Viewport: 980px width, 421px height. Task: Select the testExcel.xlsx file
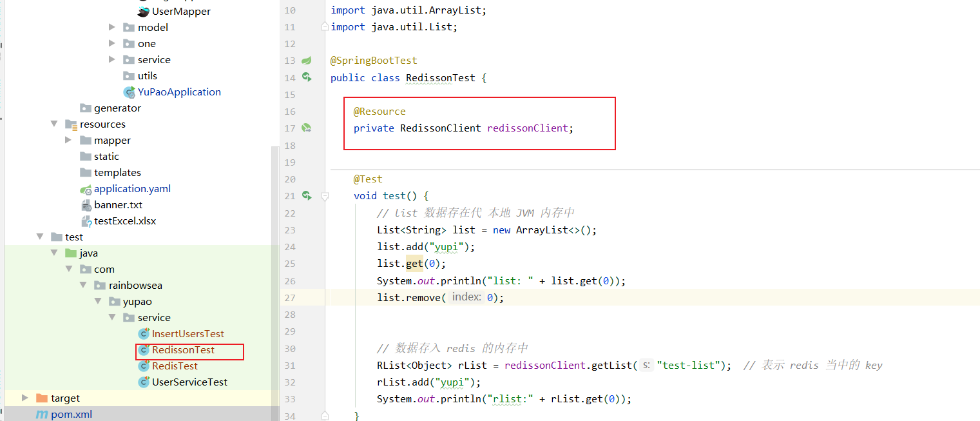tap(124, 221)
